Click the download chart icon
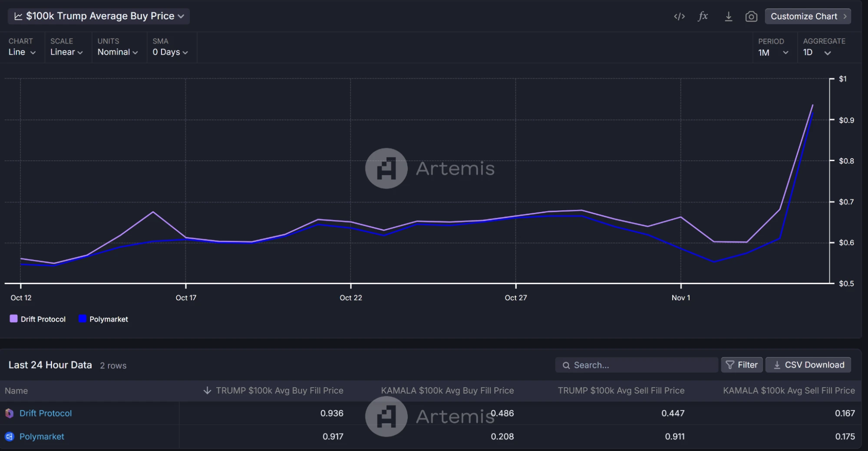 (x=728, y=17)
